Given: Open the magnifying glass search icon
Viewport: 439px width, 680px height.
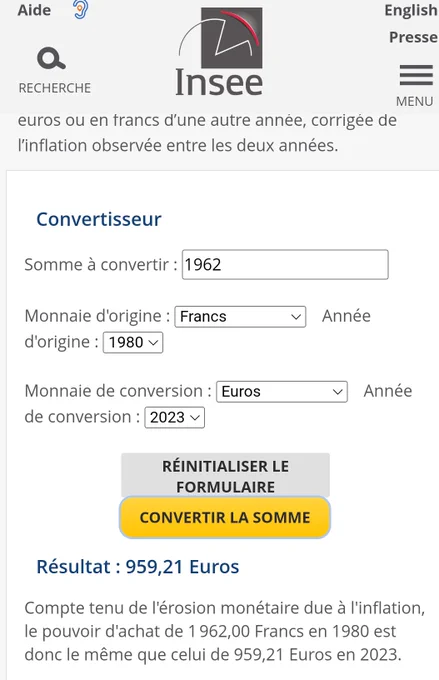Looking at the screenshot, I should [51, 59].
